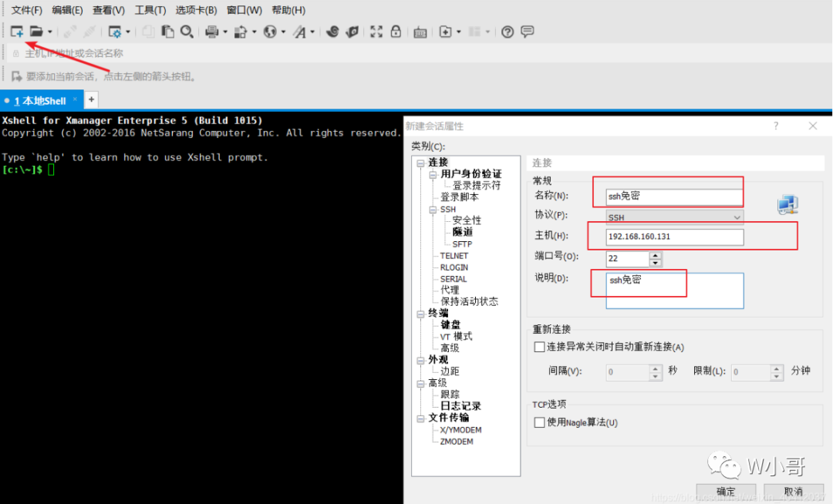Select SFTP in category tree
The image size is (833, 504).
[x=462, y=244]
